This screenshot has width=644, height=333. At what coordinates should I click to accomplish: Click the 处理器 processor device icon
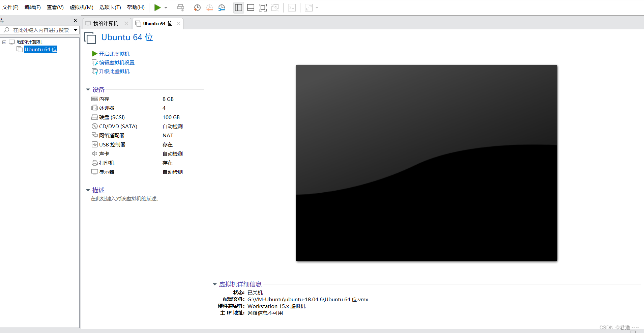[95, 108]
